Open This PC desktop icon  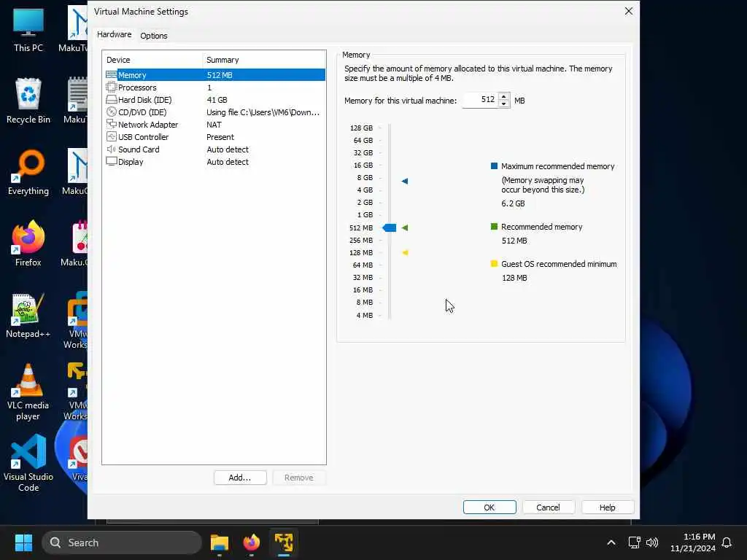(x=28, y=29)
